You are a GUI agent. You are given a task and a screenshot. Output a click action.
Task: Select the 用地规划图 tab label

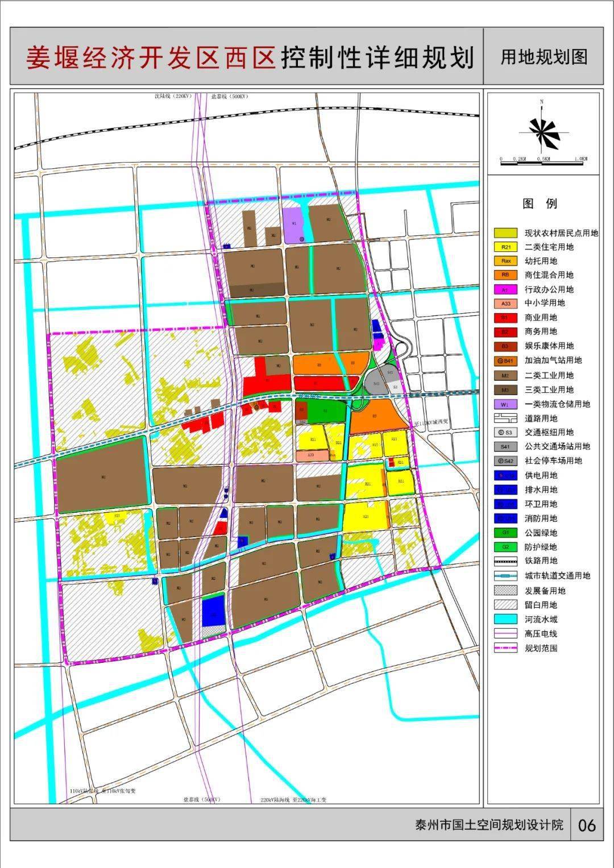(545, 55)
